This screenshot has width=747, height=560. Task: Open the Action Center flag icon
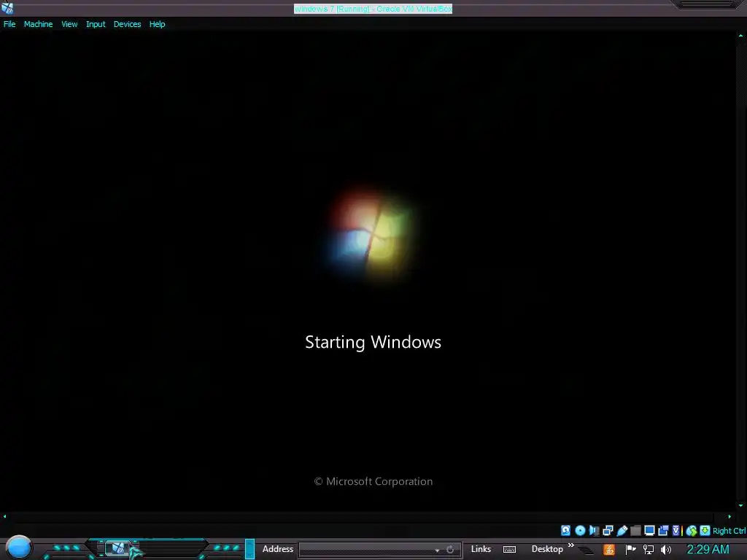(631, 550)
